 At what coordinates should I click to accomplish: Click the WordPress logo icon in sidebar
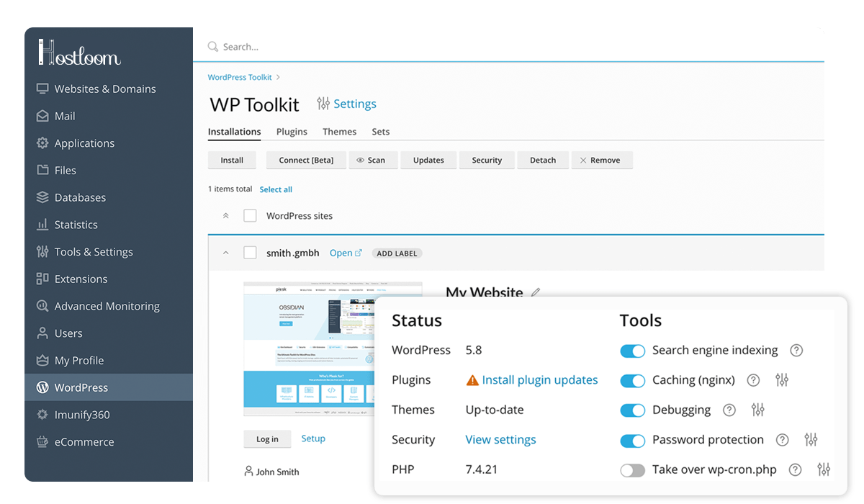(42, 387)
